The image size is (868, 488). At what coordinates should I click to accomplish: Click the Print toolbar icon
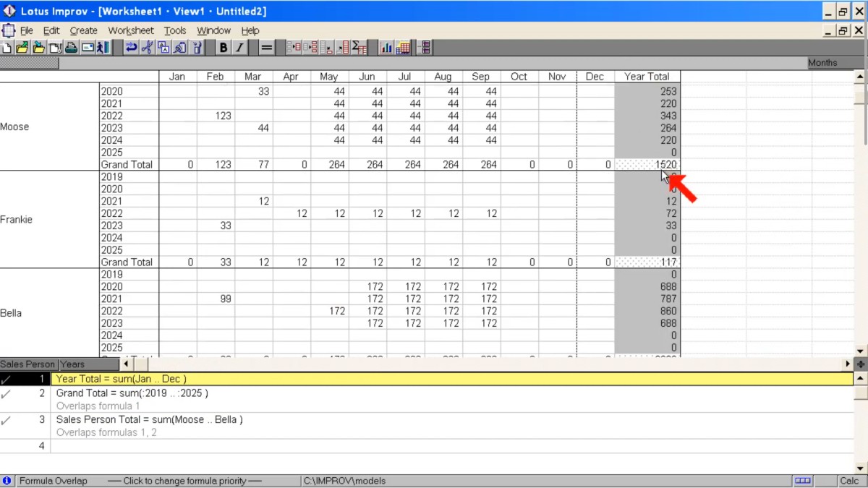pyautogui.click(x=71, y=48)
